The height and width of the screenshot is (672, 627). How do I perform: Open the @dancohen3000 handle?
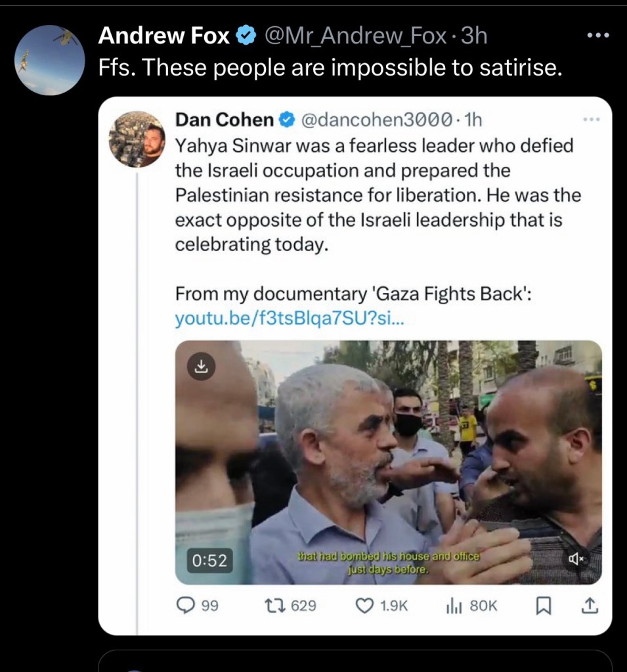(377, 120)
